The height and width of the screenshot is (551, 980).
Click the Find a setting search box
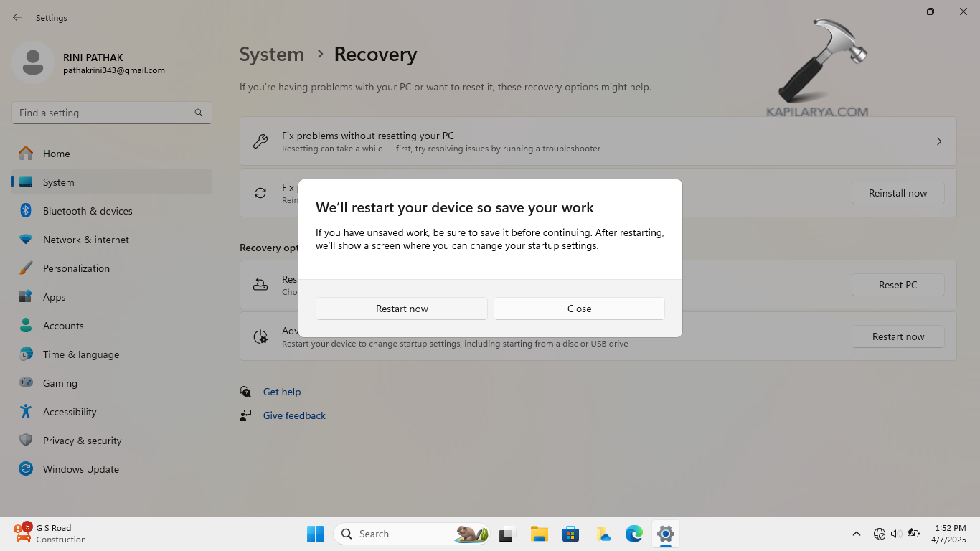pos(104,113)
